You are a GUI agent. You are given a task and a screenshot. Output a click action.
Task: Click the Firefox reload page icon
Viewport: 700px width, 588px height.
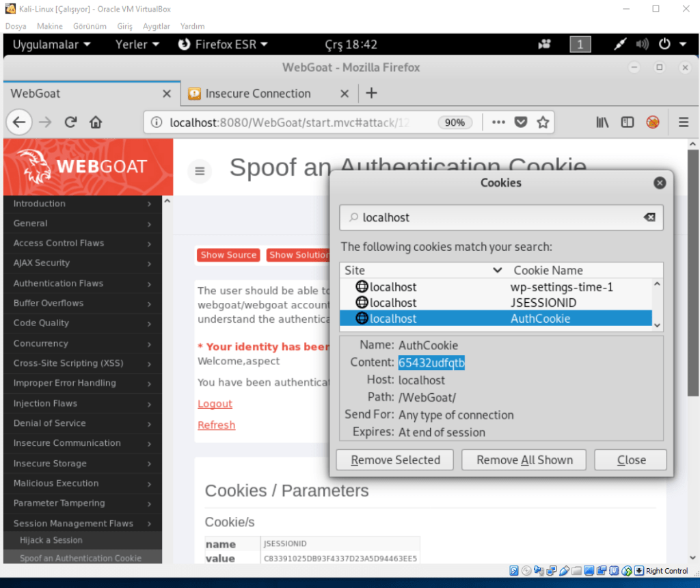tap(70, 122)
